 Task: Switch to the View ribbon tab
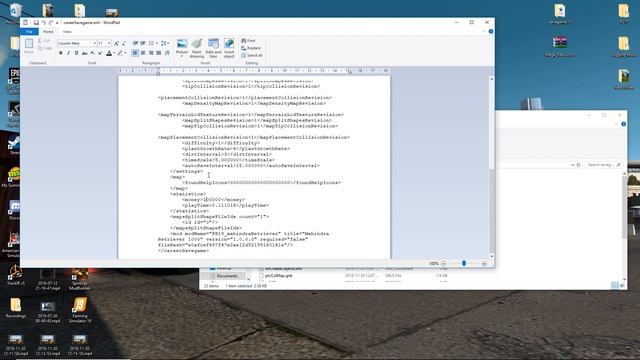pos(67,31)
